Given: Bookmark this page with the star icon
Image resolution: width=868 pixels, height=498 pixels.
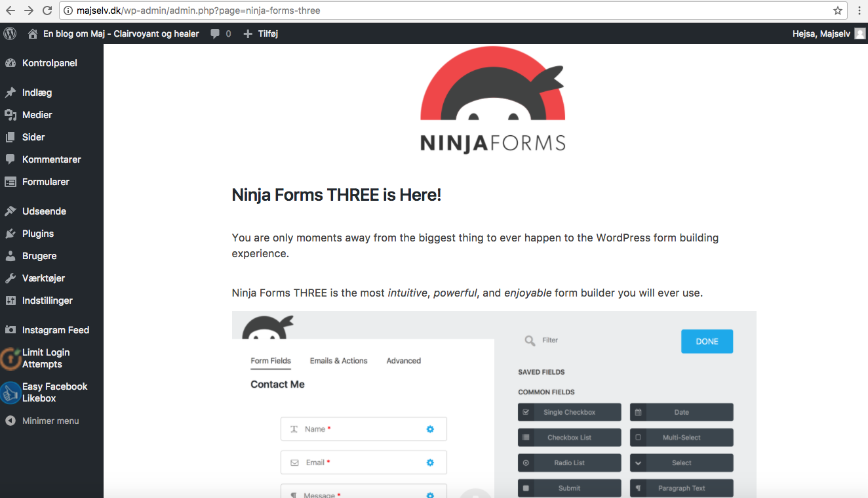Looking at the screenshot, I should [x=838, y=10].
